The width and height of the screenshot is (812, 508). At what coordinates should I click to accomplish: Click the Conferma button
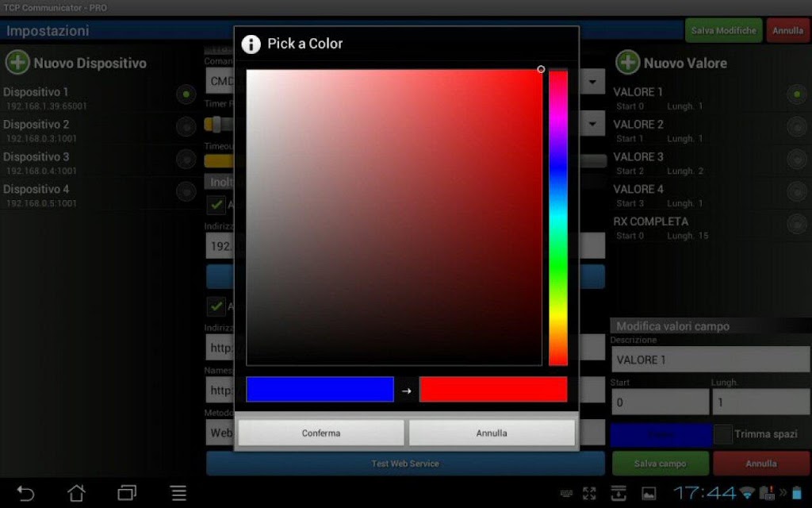321,433
